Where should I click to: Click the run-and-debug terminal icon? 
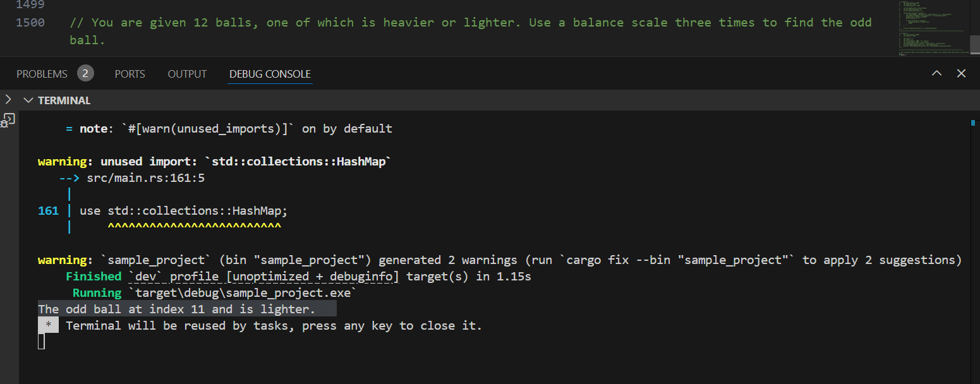tap(8, 120)
